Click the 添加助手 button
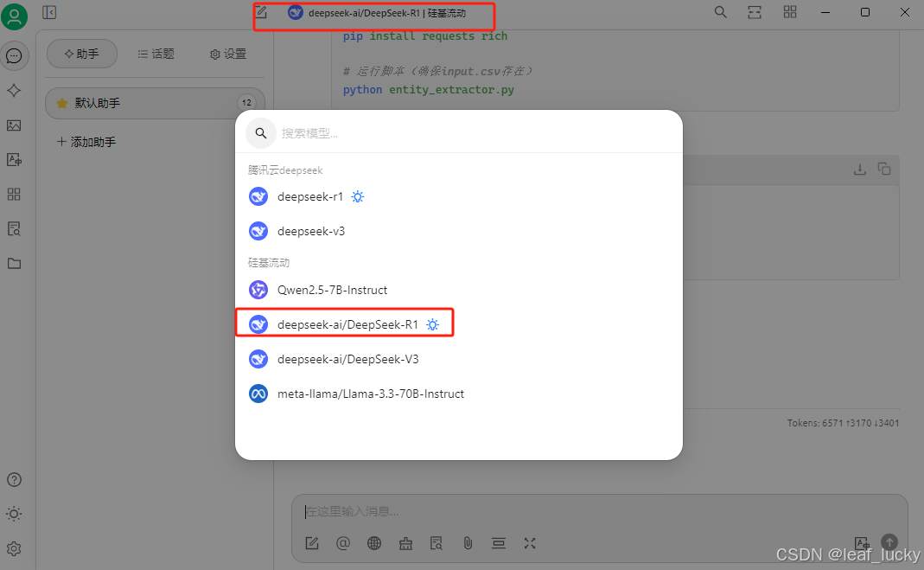The image size is (924, 570). (x=86, y=142)
